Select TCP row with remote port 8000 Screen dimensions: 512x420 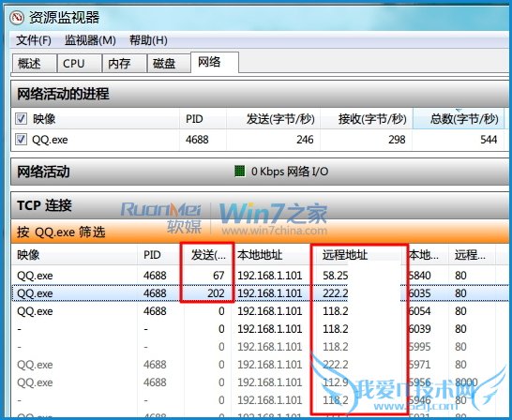coord(260,382)
